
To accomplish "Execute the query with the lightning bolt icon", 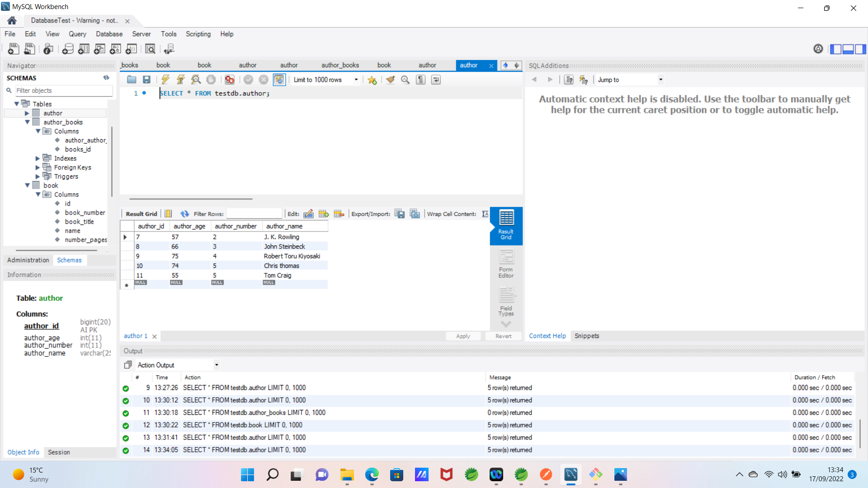I will [x=165, y=80].
